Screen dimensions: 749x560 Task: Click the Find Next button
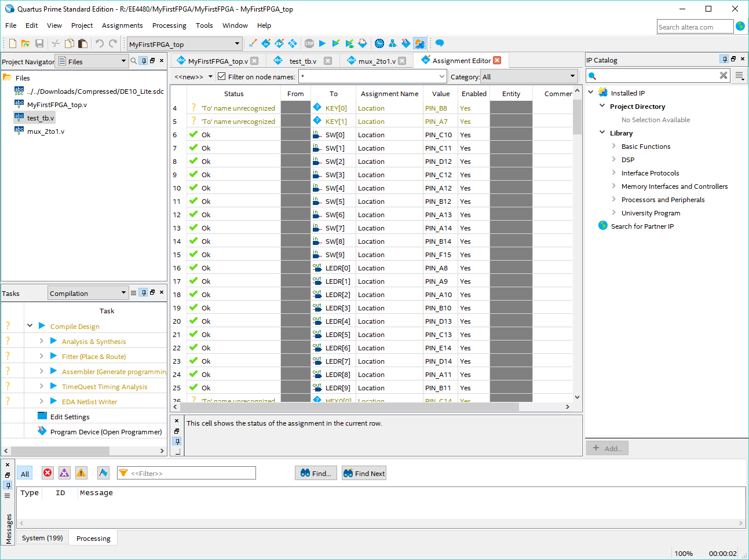click(364, 473)
